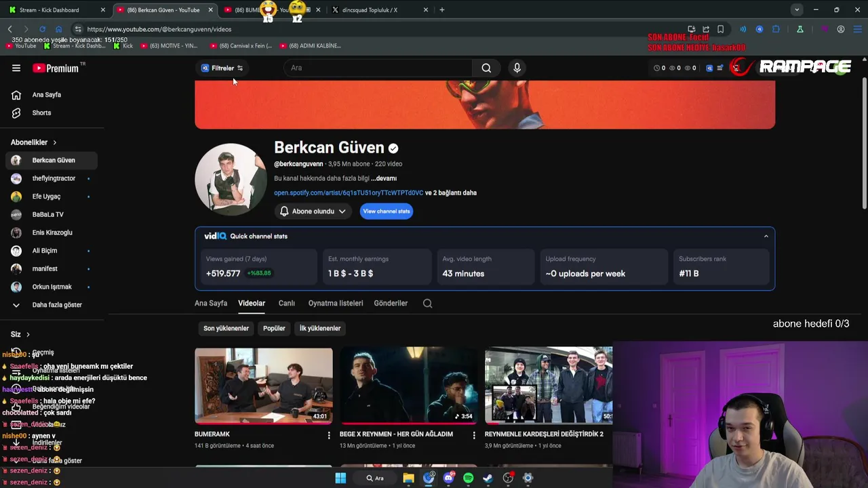The width and height of the screenshot is (868, 488).
Task: Open Efe Uygaç subscription
Action: pyautogui.click(x=52, y=197)
